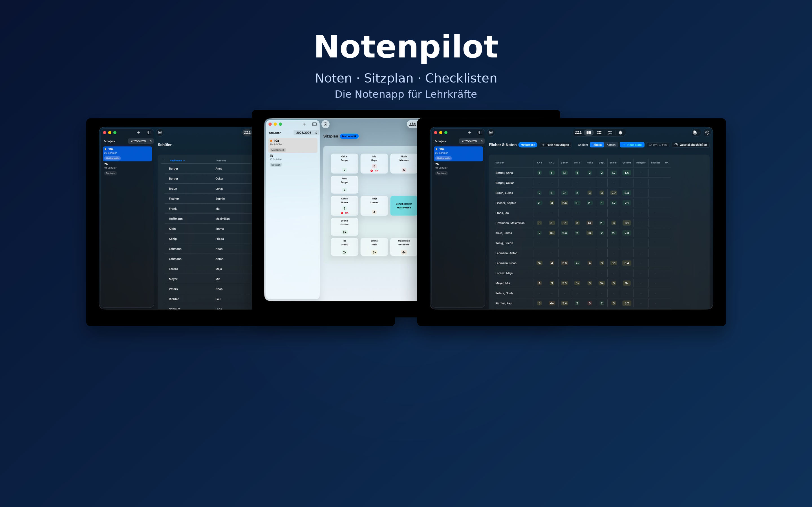Toggle the sidebar visibility icon
The image size is (812, 507).
(x=480, y=132)
